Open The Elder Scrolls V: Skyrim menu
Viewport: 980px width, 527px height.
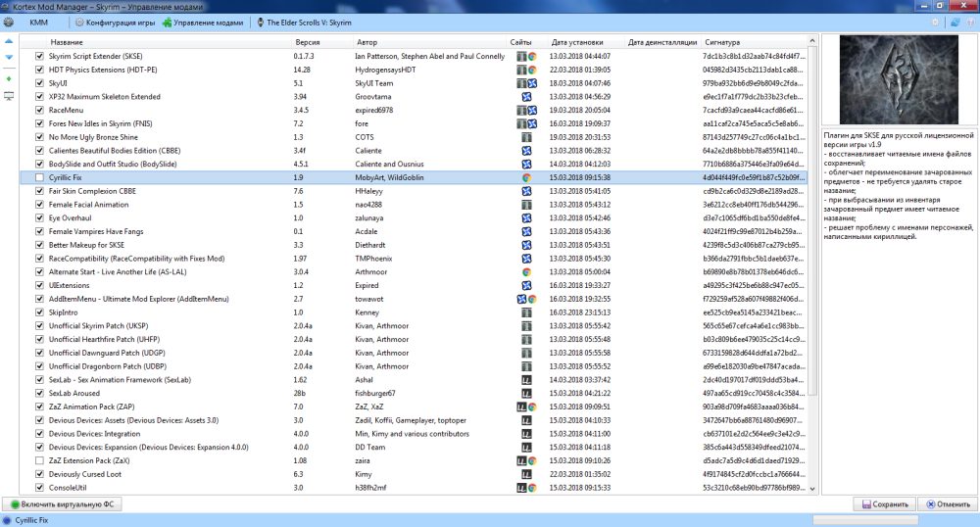pos(305,23)
